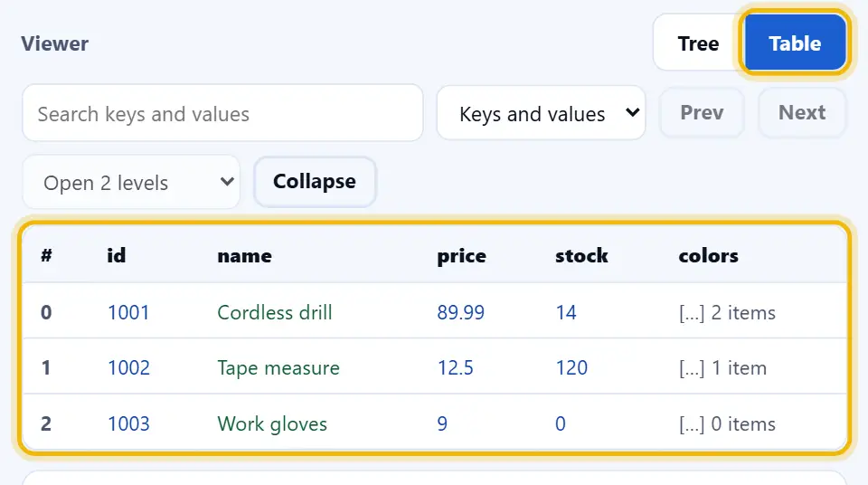Expand the colors cell with 2 items
The image size is (868, 485).
coord(727,312)
